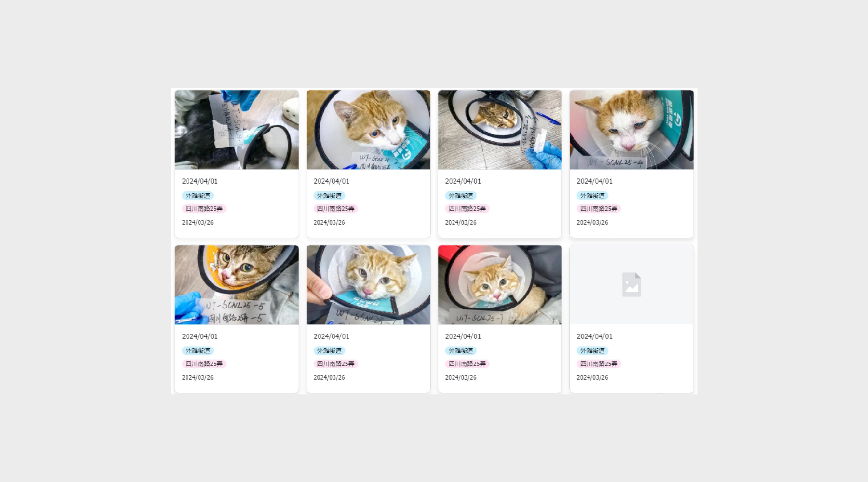Click 外滩街道 tag under WT-SCNL25-5 tabby card
This screenshot has height=482, width=868.
(x=198, y=351)
